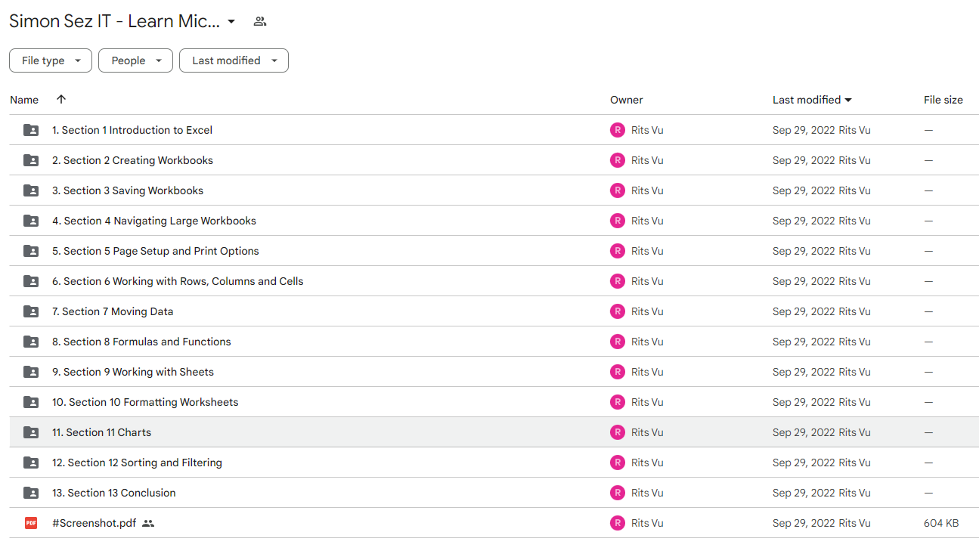Expand the People filter dropdown
Image resolution: width=979 pixels, height=560 pixels.
pos(135,60)
